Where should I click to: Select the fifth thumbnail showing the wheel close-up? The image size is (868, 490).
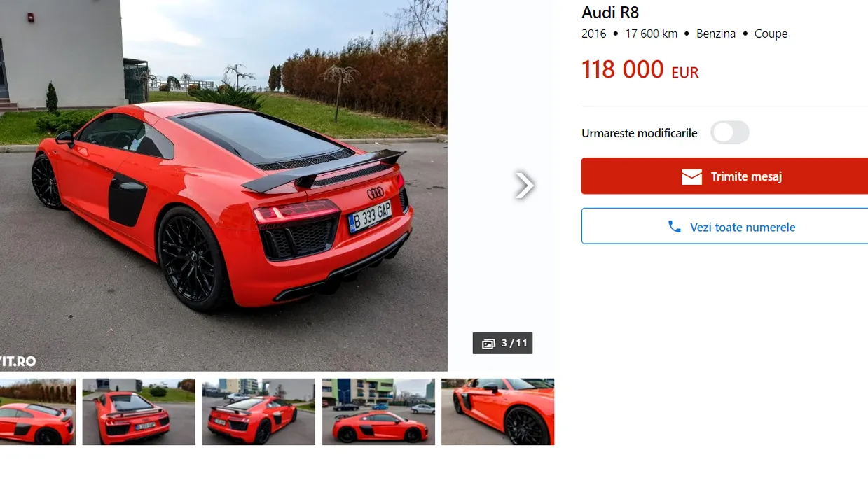497,412
